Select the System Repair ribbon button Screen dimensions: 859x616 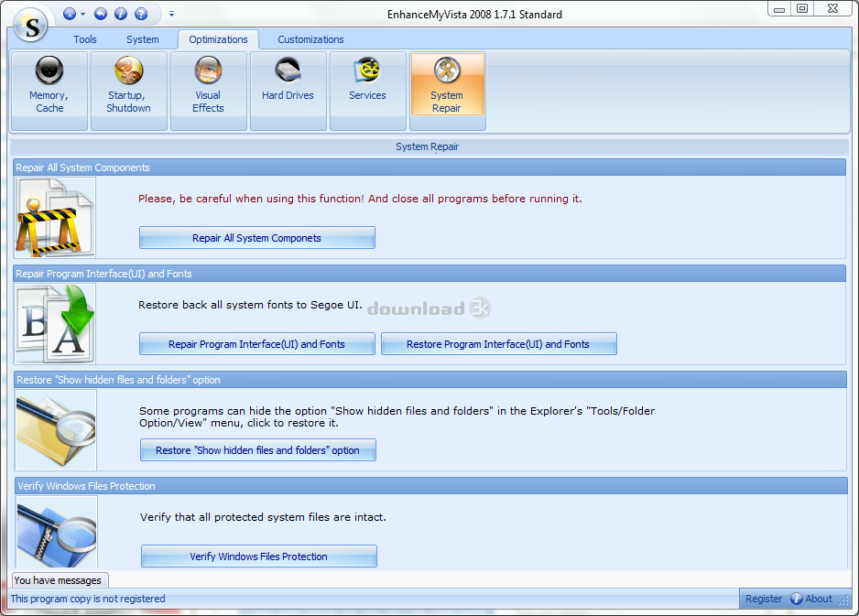pyautogui.click(x=447, y=85)
